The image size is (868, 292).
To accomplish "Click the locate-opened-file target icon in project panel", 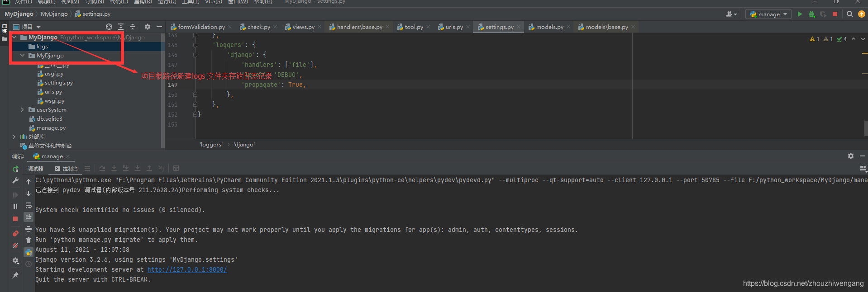I will click(109, 27).
